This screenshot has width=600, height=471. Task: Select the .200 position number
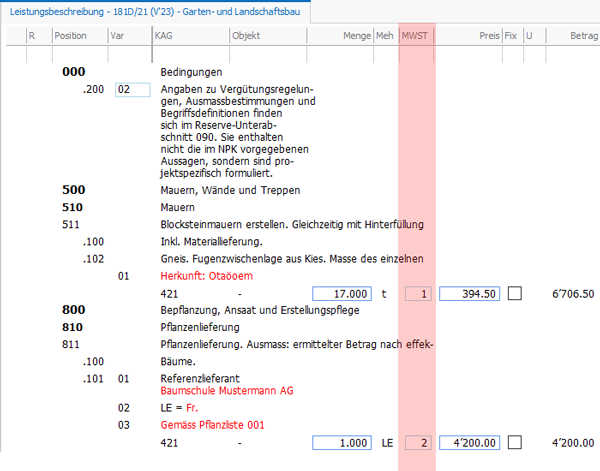[x=93, y=90]
